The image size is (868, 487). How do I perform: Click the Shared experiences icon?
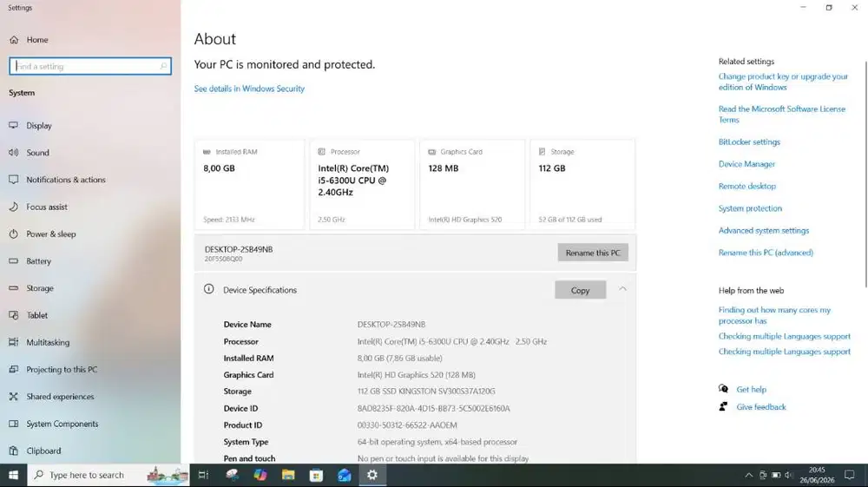[x=14, y=397]
